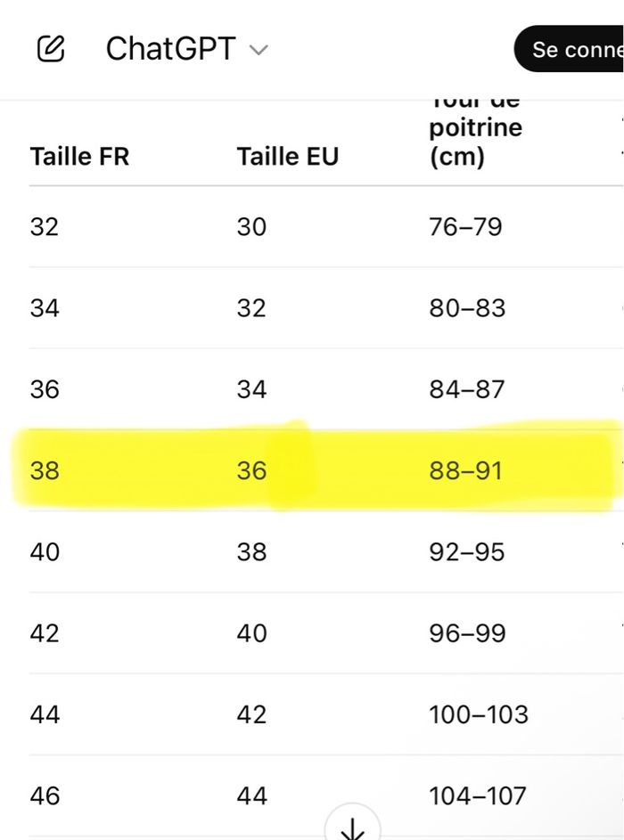Click the new chat compose icon
This screenshot has width=624, height=840.
tap(52, 48)
